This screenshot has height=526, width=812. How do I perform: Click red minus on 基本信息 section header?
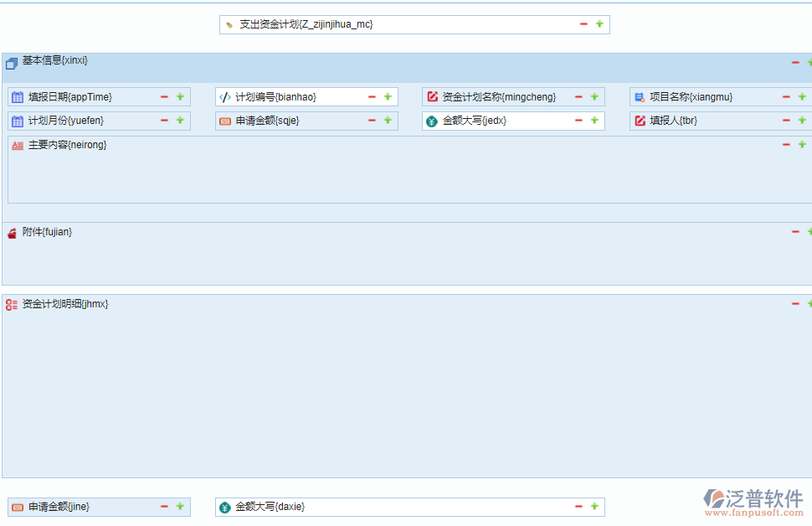tap(794, 61)
